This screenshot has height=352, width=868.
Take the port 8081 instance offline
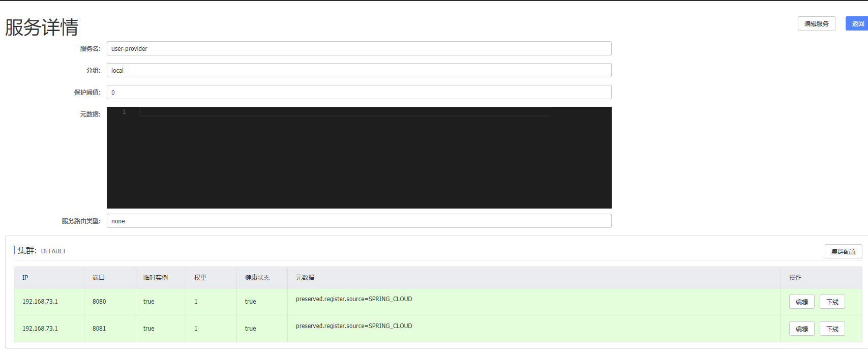[832, 329]
